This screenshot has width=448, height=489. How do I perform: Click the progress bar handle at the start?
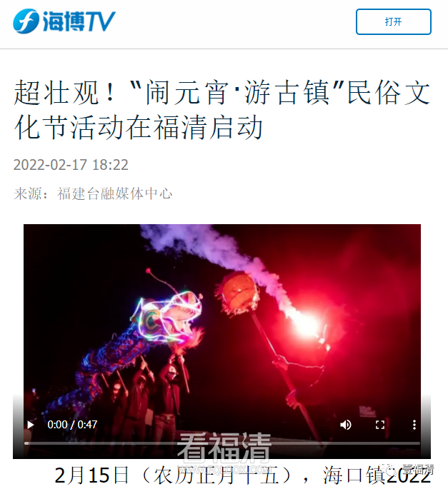point(26,443)
